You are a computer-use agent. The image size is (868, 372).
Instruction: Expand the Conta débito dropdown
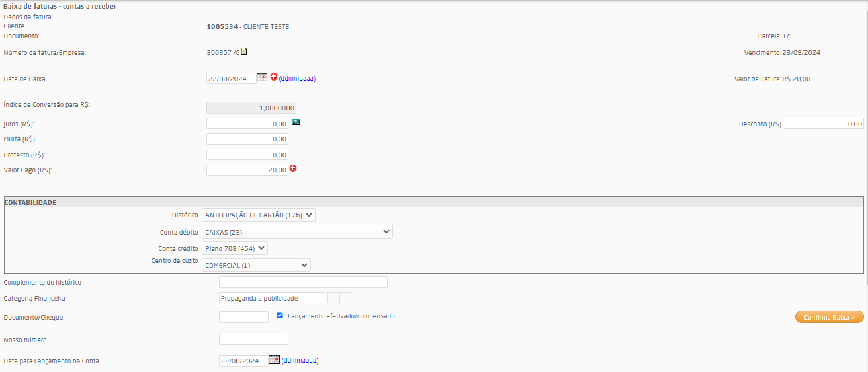(297, 232)
